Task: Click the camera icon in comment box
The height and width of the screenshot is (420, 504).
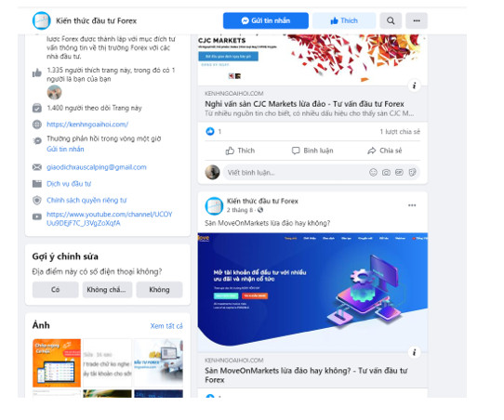Action: click(x=386, y=173)
